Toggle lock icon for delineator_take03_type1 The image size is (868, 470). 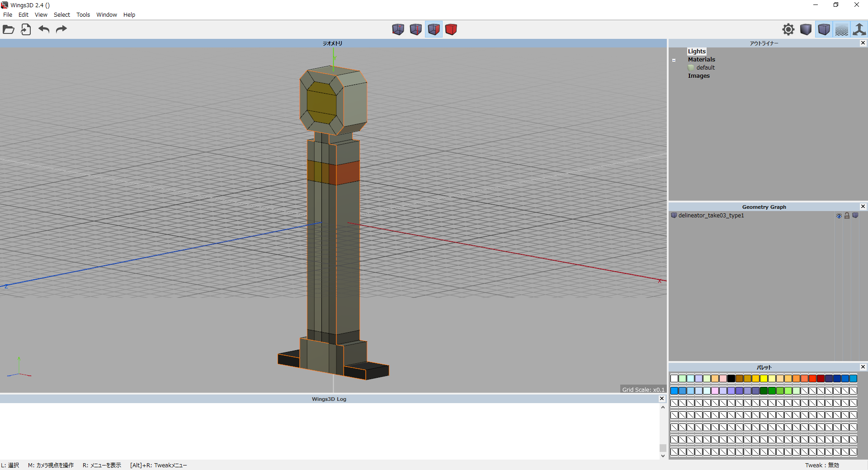click(847, 216)
